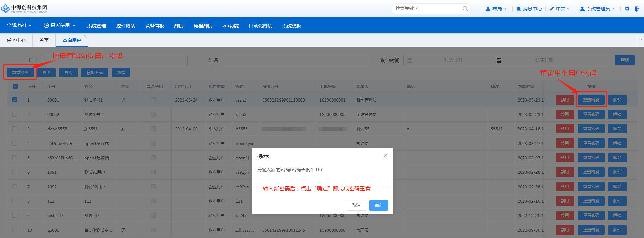Screen dimensions: 644x238
Task: Click the settings gear icon
Action: (x=627, y=9)
